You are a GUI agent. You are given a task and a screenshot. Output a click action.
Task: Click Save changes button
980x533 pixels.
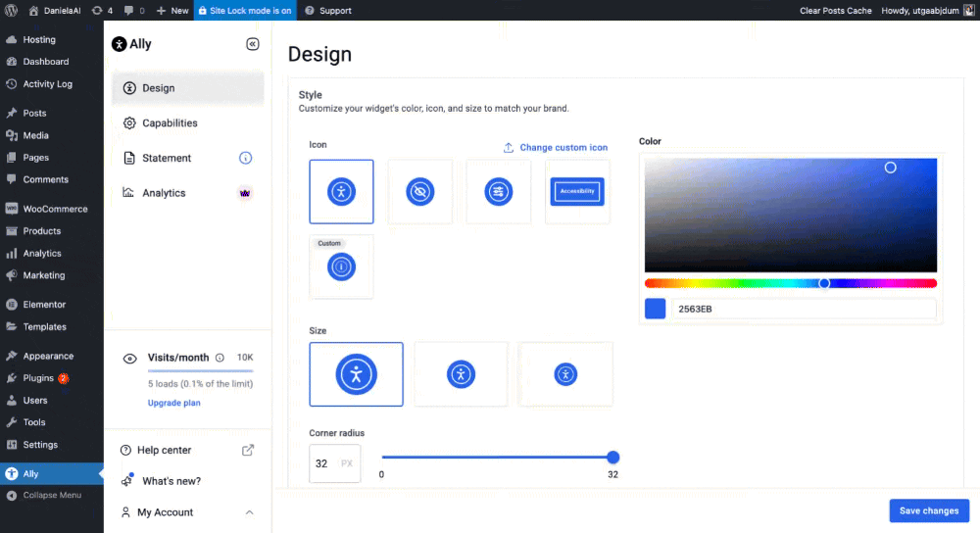click(928, 510)
